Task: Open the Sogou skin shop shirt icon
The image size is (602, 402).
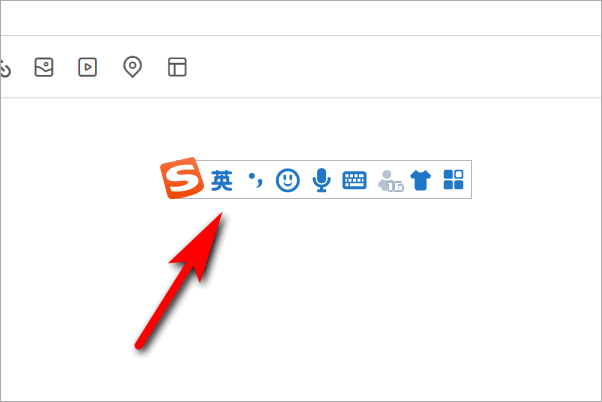Action: (421, 180)
